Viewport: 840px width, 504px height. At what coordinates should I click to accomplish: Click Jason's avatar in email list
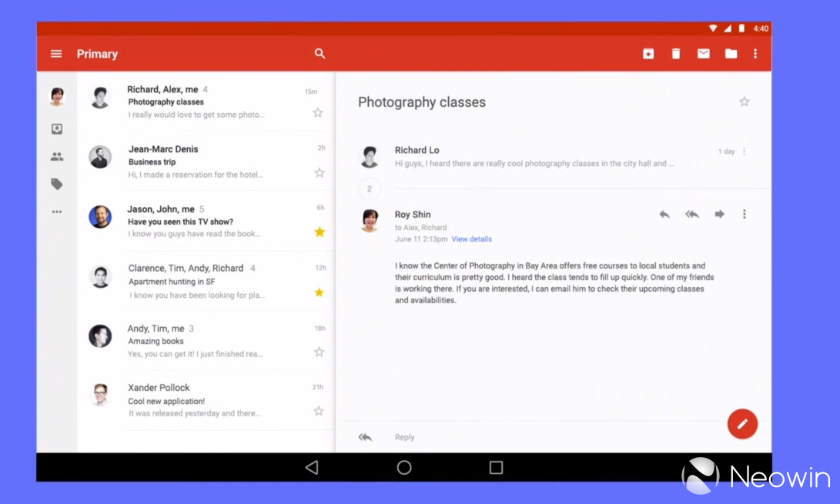pos(100,217)
